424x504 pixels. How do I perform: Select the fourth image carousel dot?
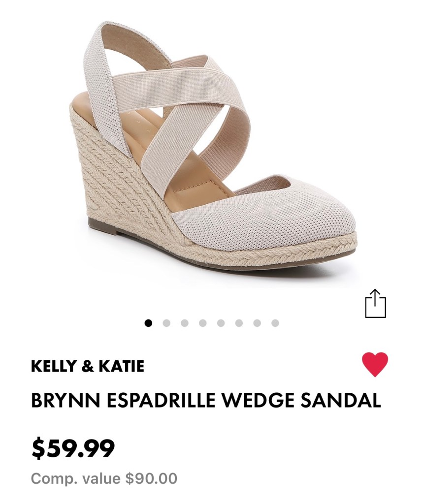tap(203, 323)
